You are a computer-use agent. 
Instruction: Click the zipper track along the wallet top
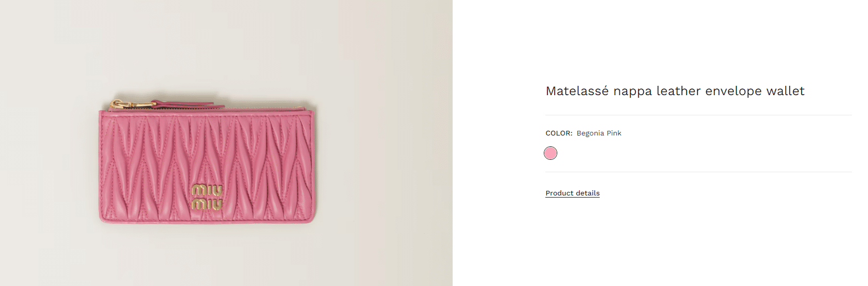point(259,108)
